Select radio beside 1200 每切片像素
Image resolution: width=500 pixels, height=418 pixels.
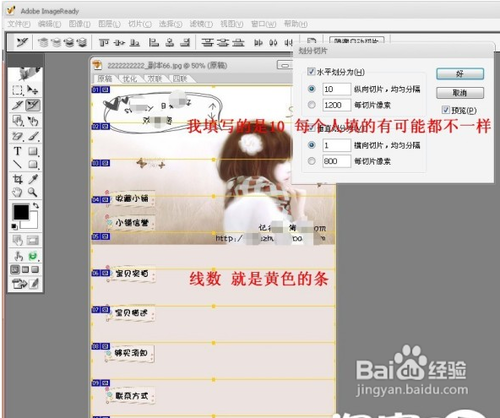click(312, 105)
